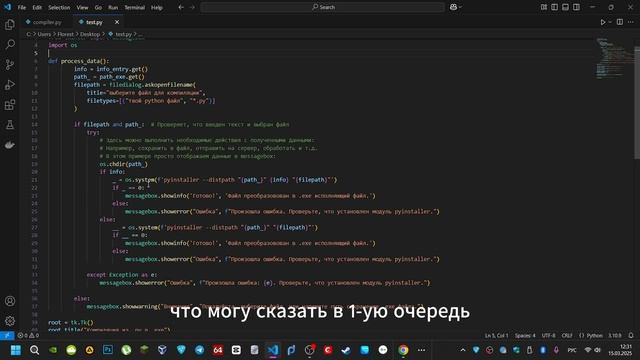Select the Python 3.10.9 interpreter
The image size is (640, 360).
click(x=615, y=336)
